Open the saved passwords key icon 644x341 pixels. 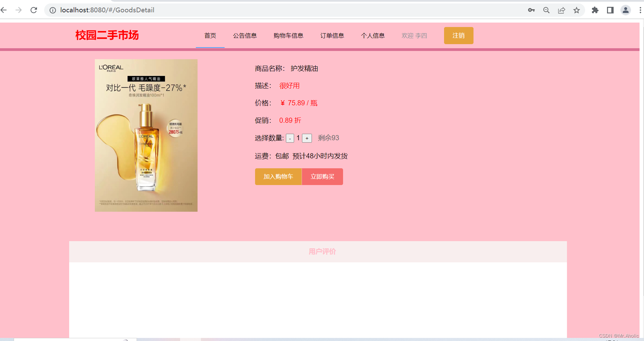(x=531, y=10)
